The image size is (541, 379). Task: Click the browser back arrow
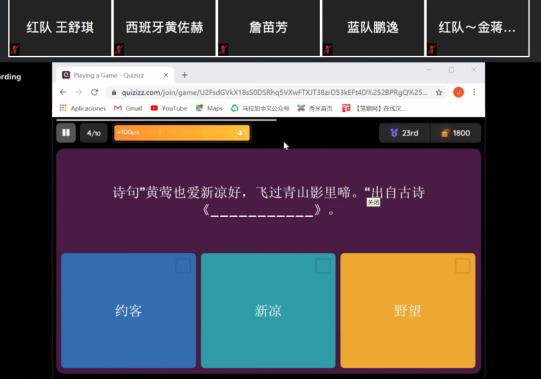pos(63,92)
